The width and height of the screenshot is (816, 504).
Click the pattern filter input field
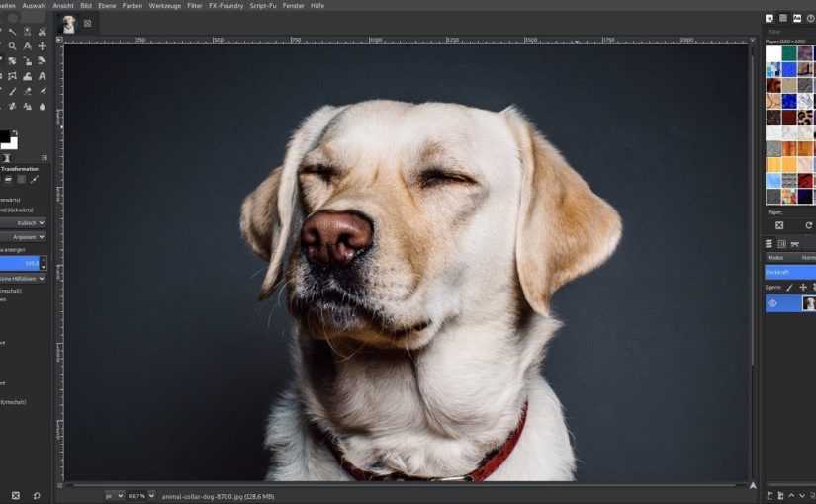790,32
